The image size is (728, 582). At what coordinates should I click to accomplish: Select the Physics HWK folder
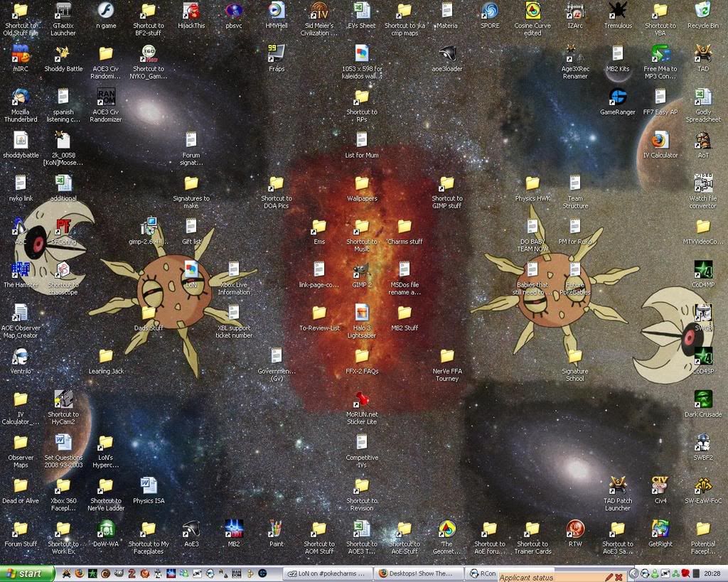click(532, 183)
